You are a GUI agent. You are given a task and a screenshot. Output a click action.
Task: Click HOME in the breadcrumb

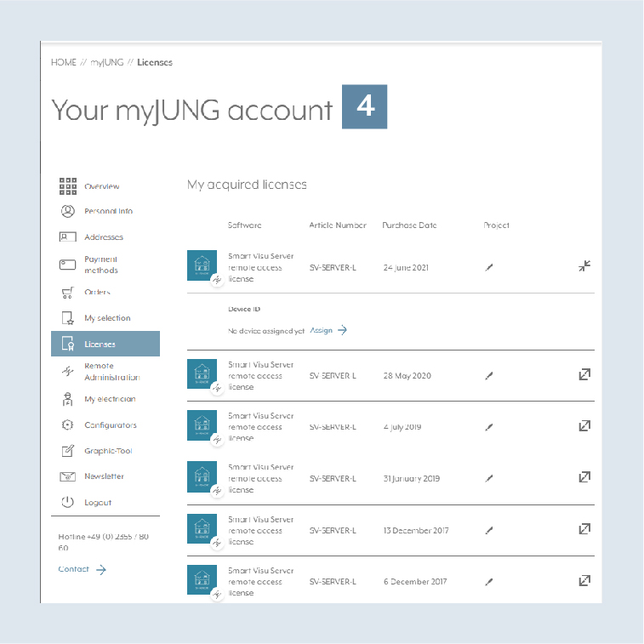64,62
